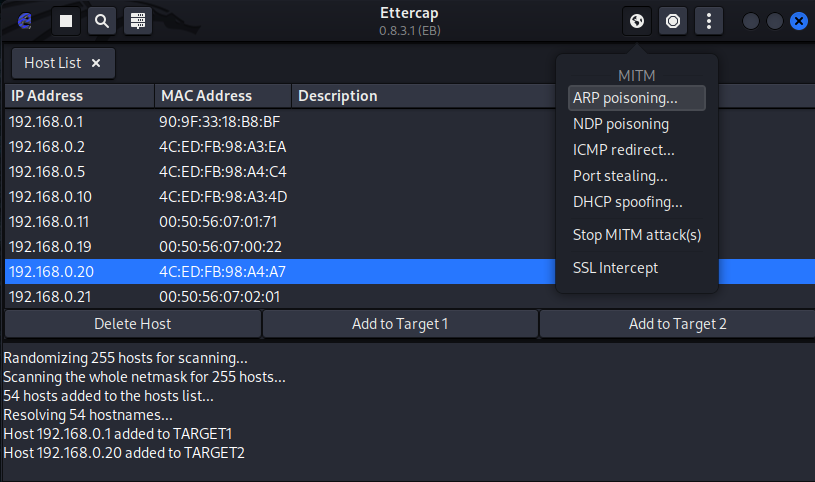Click the Add to Target 2 button

tap(677, 324)
